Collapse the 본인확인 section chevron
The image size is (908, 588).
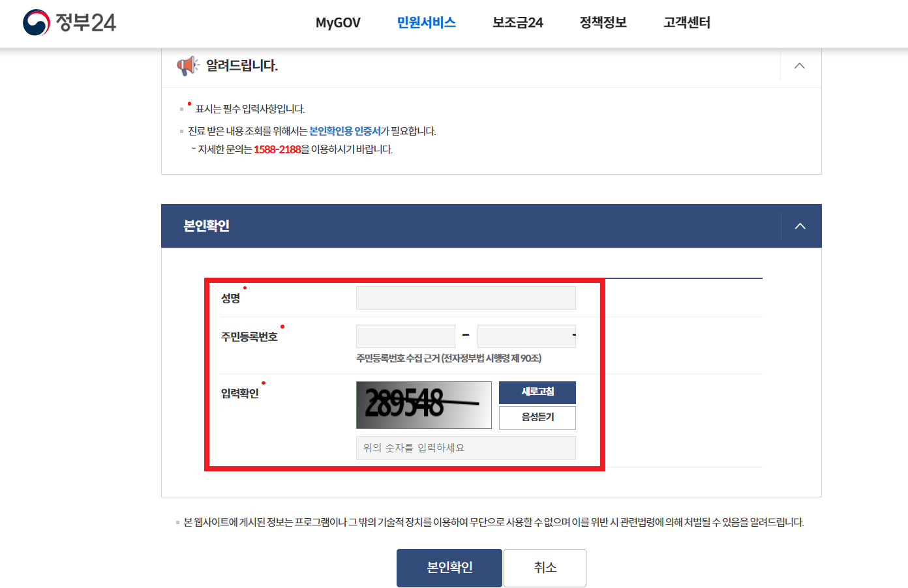(x=800, y=226)
